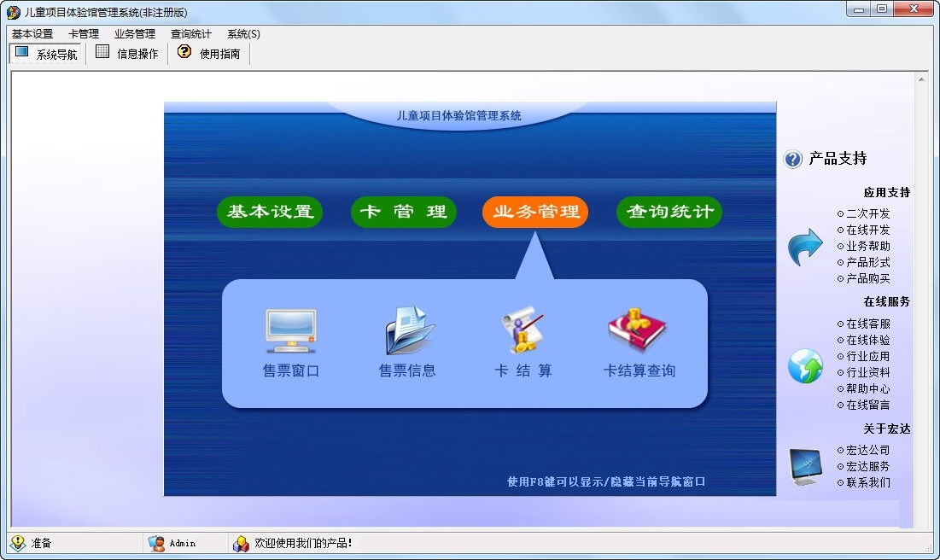Image resolution: width=940 pixels, height=560 pixels.
Task: Click the 准备 status bar text
Action: click(x=41, y=543)
